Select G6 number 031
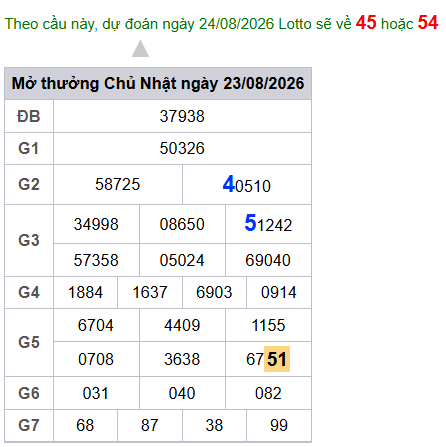Image resolution: width=446 pixels, height=447 pixels. [96, 393]
